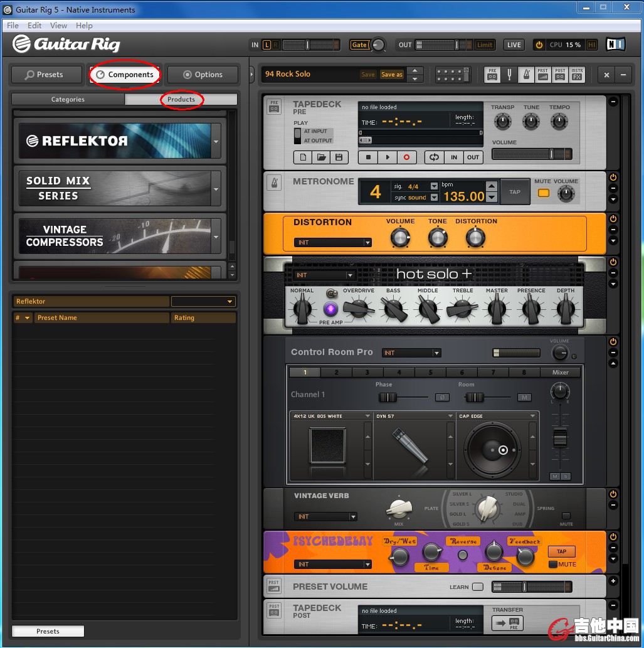644x648 pixels.
Task: Toggle Control Room Pro power
Action: [x=613, y=342]
